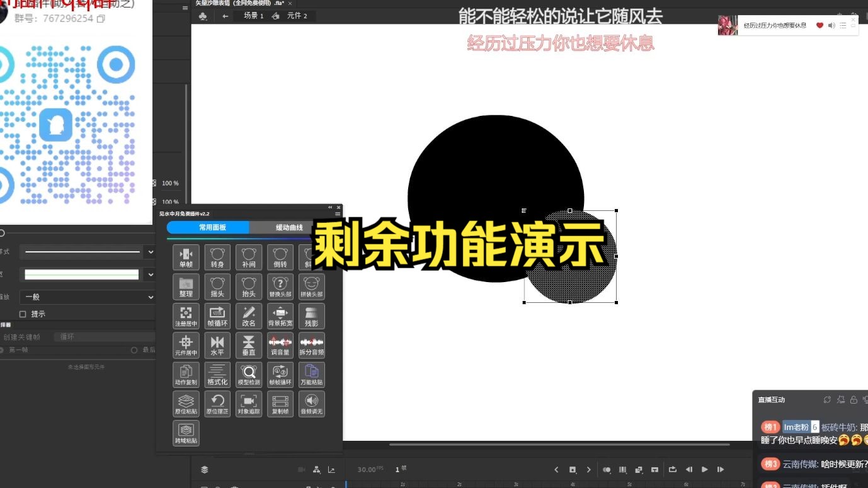Select the 最后 radio button
Viewport: 868px width, 488px height.
click(134, 350)
